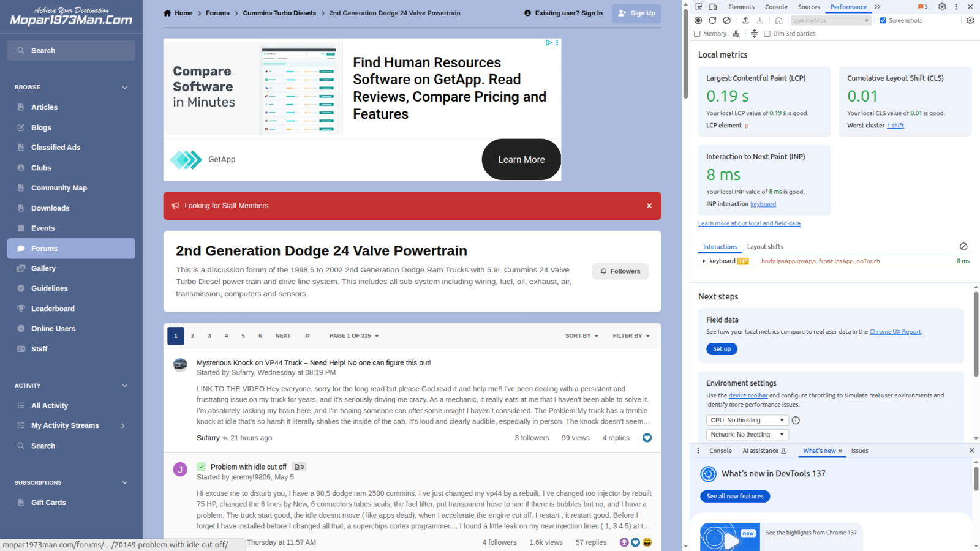Open the Live metrics dropdown
This screenshot has height=551, width=980.
point(831,20)
